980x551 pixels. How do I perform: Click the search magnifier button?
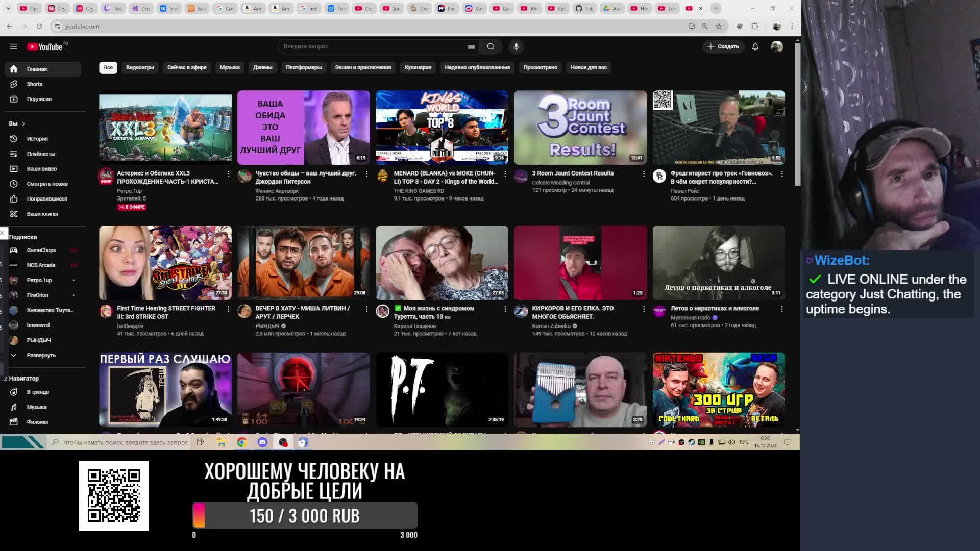(491, 46)
